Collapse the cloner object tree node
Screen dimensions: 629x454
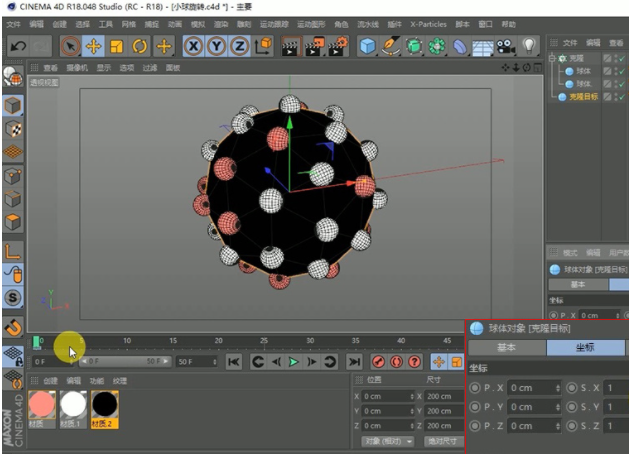[x=552, y=58]
